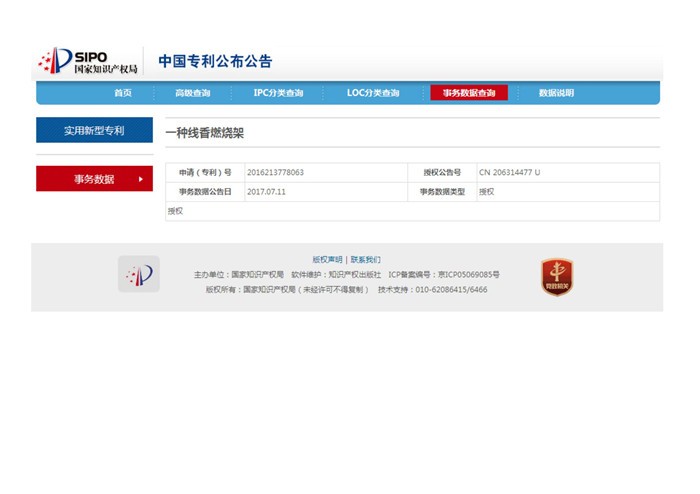The height and width of the screenshot is (494, 700).
Task: Click the ICP备案编号 text in the footer
Action: pos(444,274)
